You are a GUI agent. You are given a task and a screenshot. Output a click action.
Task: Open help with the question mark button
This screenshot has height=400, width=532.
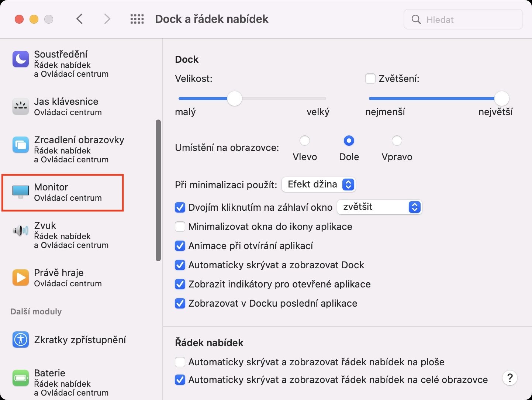[x=510, y=378]
